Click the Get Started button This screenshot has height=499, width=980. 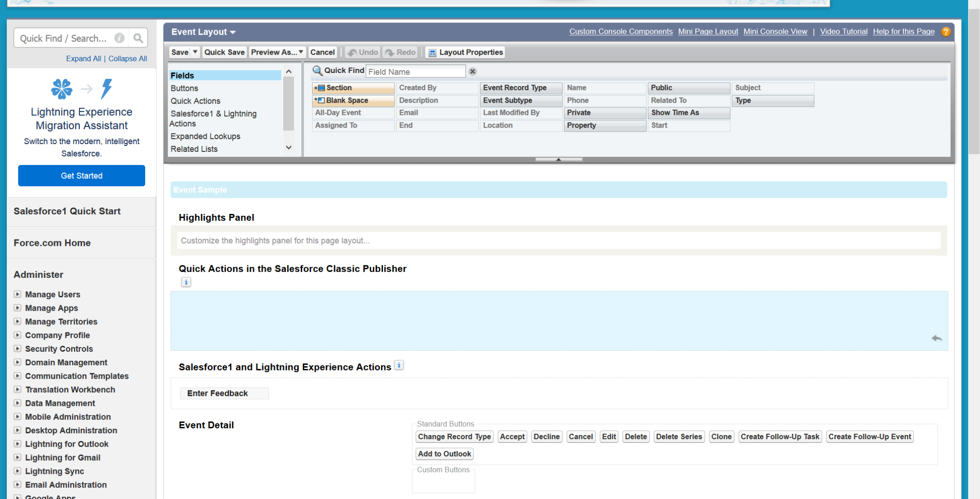pyautogui.click(x=82, y=176)
